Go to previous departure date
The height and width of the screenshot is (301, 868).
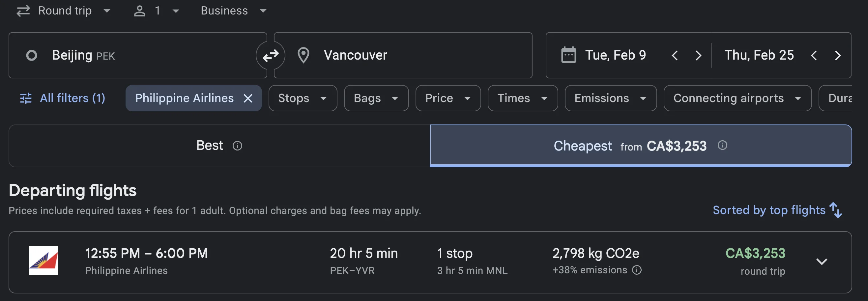coord(675,55)
